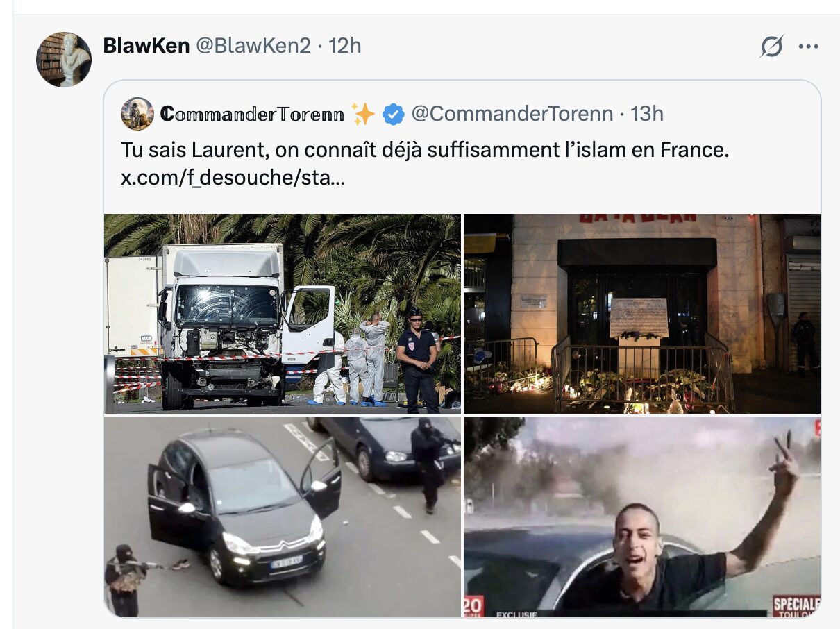The image size is (840, 629).
Task: Open the three-dot more options menu
Action: 808,47
